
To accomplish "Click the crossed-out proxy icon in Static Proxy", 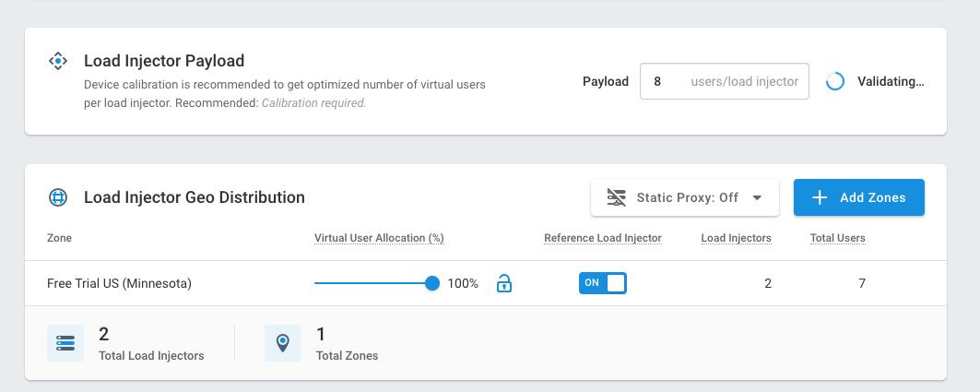I will [x=617, y=197].
